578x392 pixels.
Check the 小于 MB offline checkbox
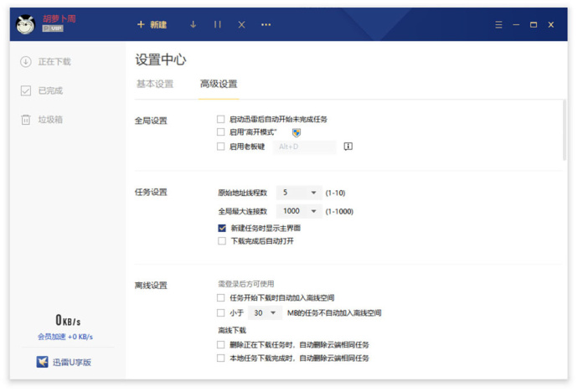(x=221, y=312)
